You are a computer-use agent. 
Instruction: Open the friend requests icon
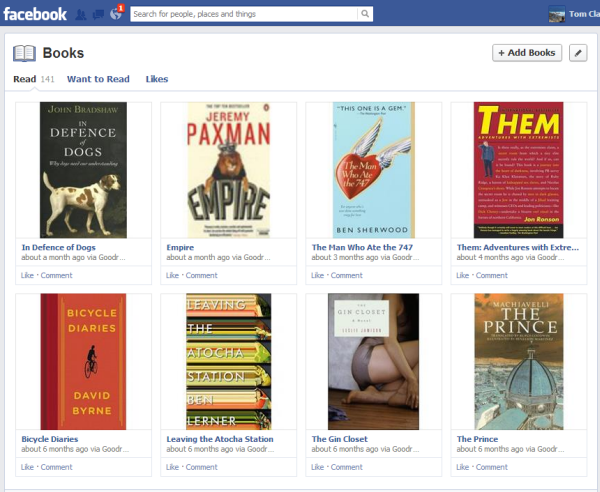80,15
